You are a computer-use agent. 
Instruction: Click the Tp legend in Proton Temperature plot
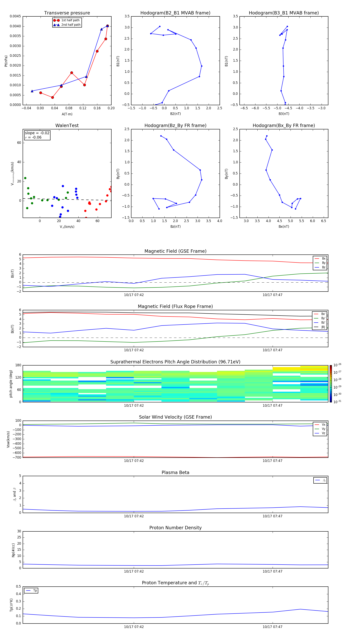[x=31, y=591]
